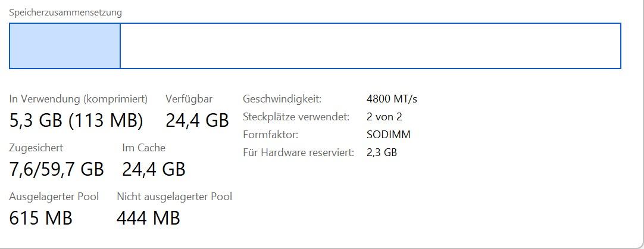The image size is (644, 249).
Task: Click the 444 MB non-paged pool value
Action: click(148, 218)
